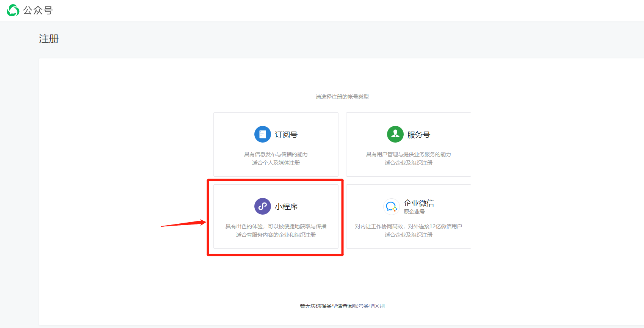Click the 适合个人及媒体注册 line
The width and height of the screenshot is (644, 328).
(x=276, y=163)
